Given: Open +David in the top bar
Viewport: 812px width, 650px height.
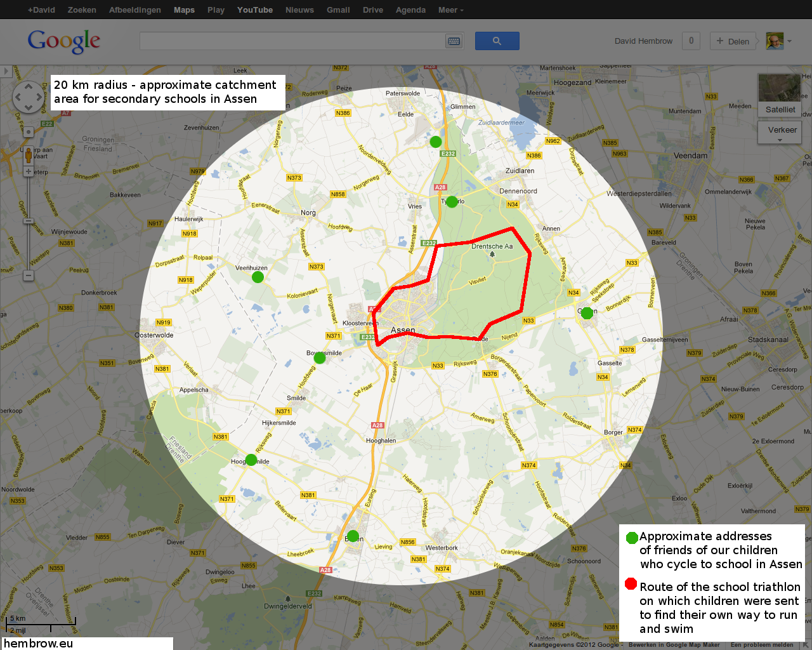Looking at the screenshot, I should pos(41,10).
